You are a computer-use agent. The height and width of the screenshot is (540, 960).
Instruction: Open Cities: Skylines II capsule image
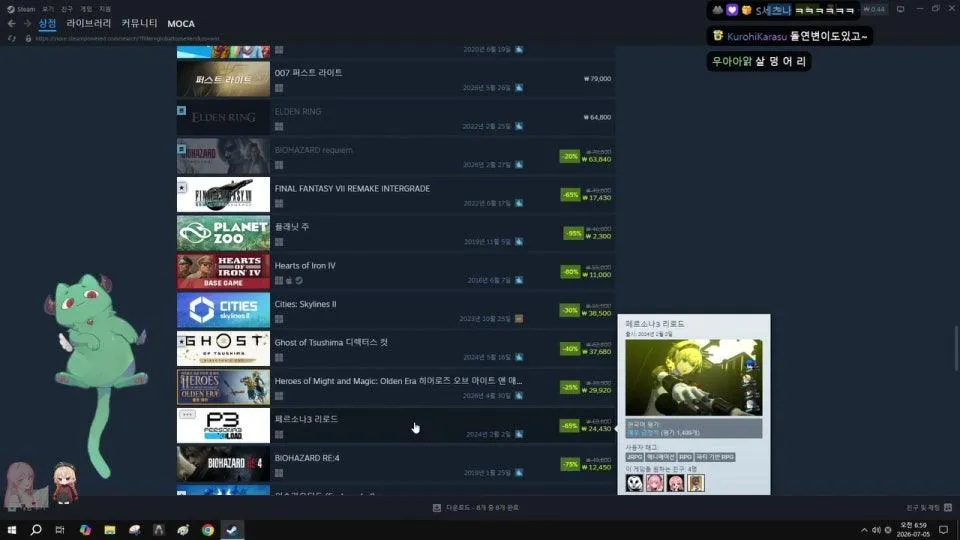[x=223, y=310]
